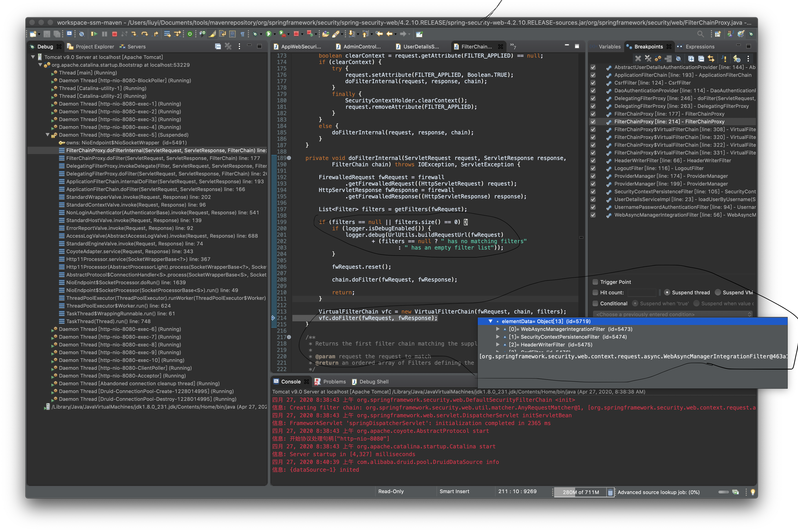Collapse the http-nio-8080-exec-5 suspended thread
Viewport: 798px width, 532px height.
[48, 135]
